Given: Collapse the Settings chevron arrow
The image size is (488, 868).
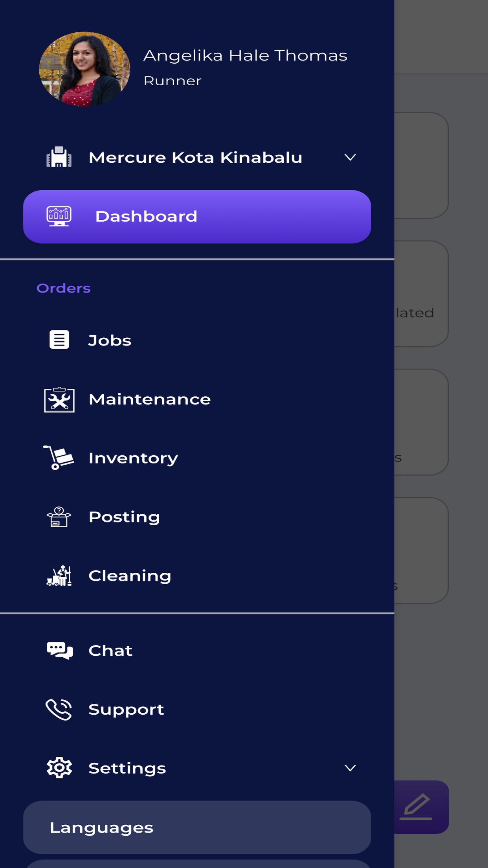Looking at the screenshot, I should pos(350,768).
